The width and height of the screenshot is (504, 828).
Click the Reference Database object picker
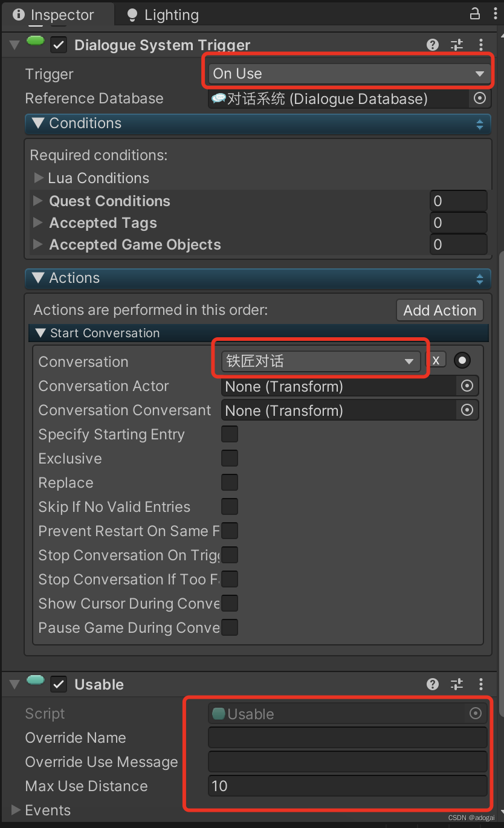(x=479, y=98)
